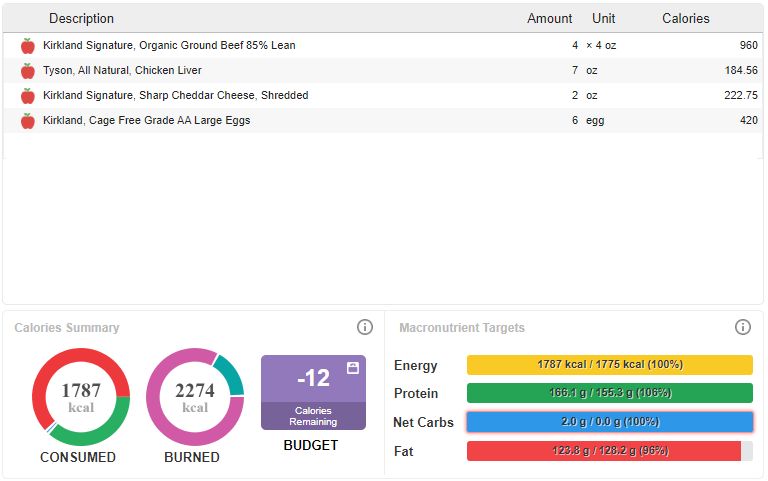
Task: Click the amount 7 for chicken liver
Action: (575, 71)
